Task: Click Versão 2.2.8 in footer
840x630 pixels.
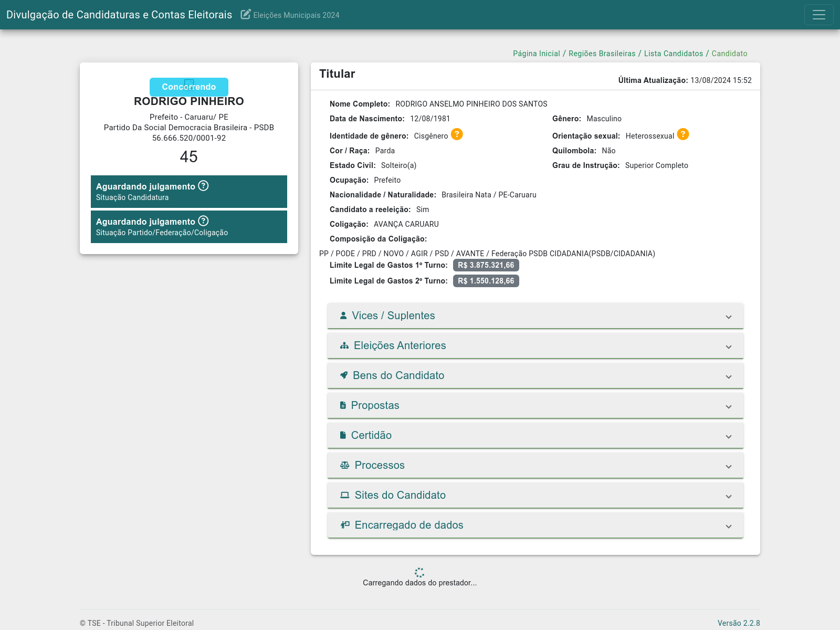Action: (x=739, y=623)
